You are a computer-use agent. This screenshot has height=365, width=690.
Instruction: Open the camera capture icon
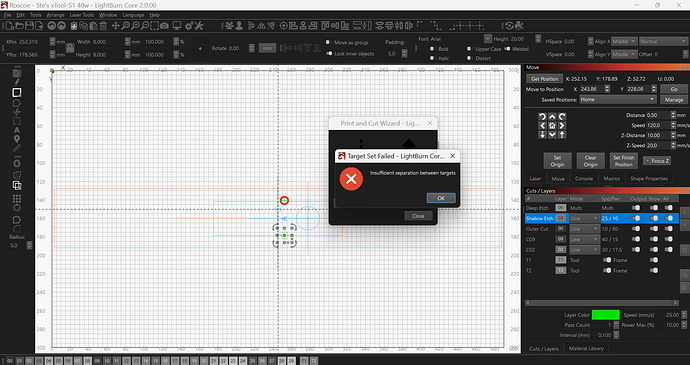(x=164, y=26)
